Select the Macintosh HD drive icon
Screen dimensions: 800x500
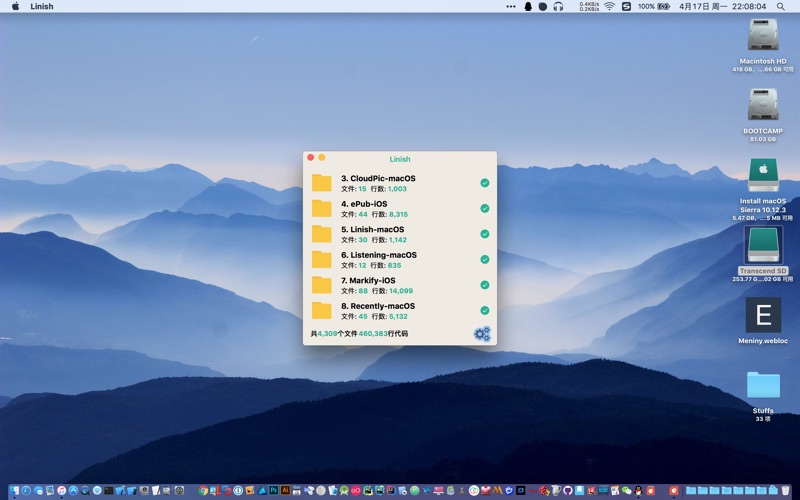[x=763, y=37]
